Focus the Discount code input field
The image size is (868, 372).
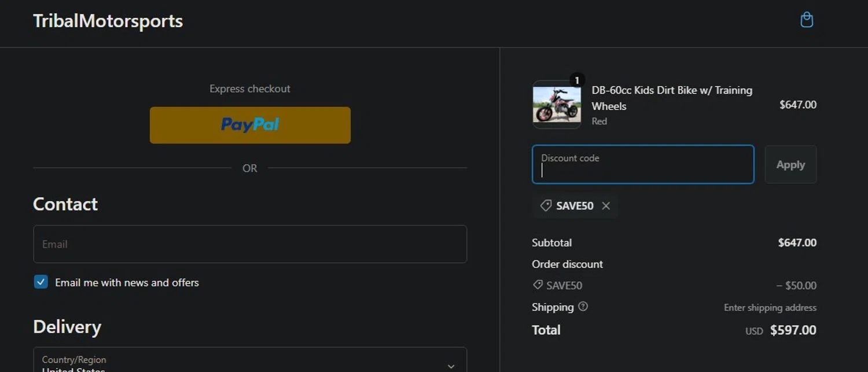point(643,164)
